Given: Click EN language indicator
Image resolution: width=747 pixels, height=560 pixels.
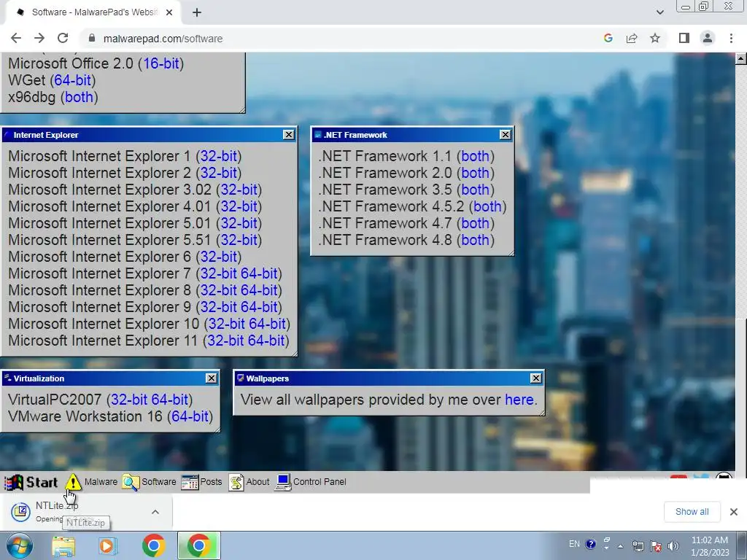Looking at the screenshot, I should point(575,544).
